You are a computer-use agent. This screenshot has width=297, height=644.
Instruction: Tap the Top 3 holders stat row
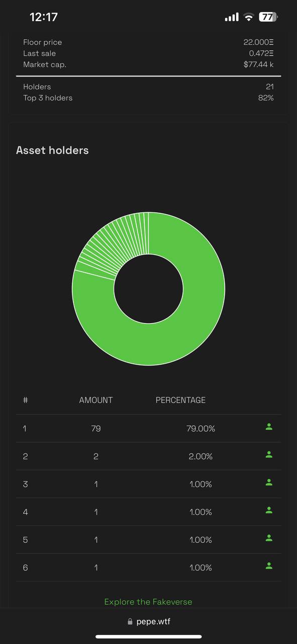pos(148,98)
